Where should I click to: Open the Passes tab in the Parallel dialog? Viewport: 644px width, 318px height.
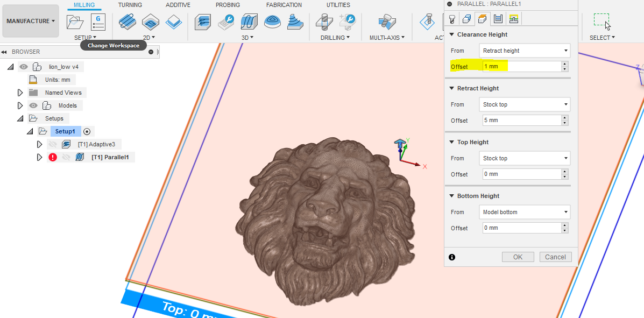[497, 19]
